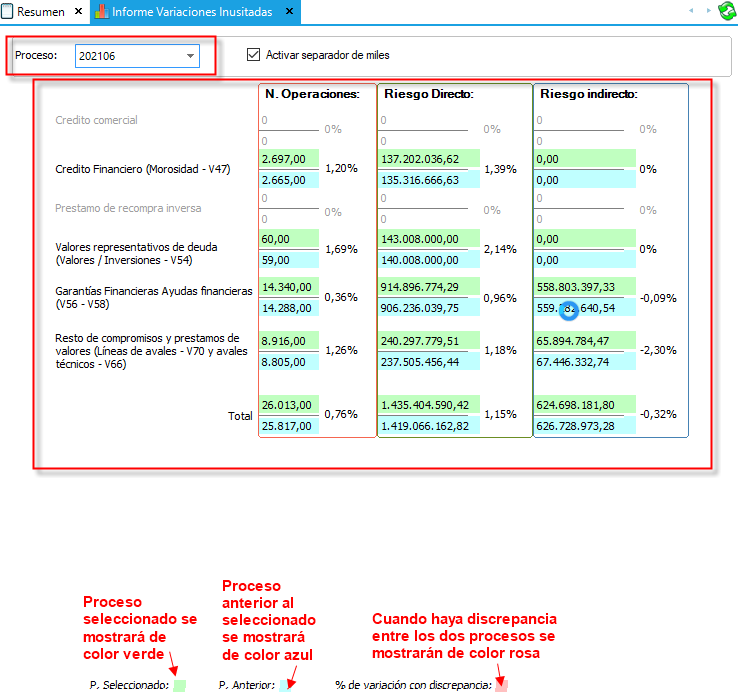Screen dimensions: 738x693
Task: Click operations value 59,00
Action: pos(289,260)
